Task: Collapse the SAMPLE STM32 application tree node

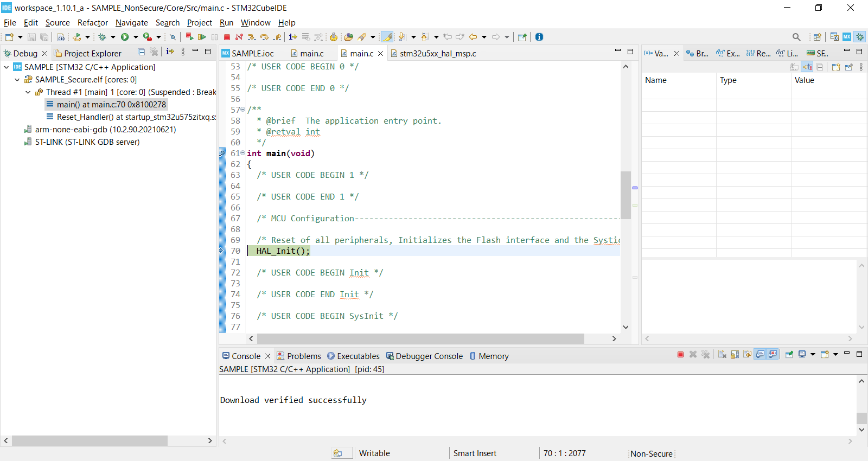Action: pos(7,67)
